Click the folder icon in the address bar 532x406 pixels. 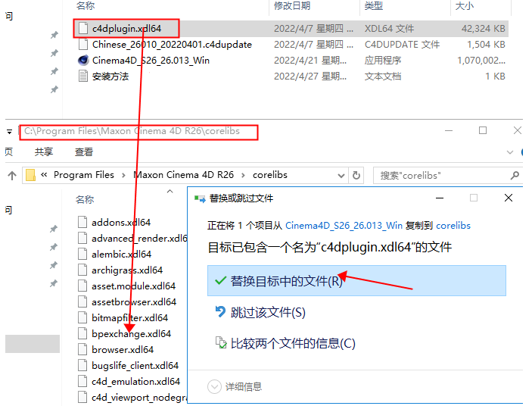click(30, 175)
